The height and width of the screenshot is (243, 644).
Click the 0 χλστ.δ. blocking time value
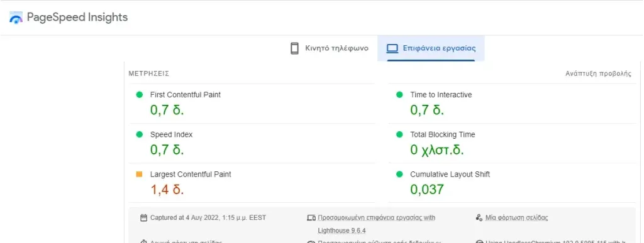tap(437, 150)
